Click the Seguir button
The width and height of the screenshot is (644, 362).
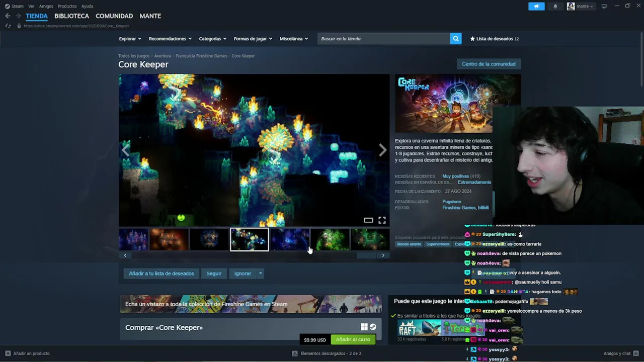pyautogui.click(x=214, y=274)
